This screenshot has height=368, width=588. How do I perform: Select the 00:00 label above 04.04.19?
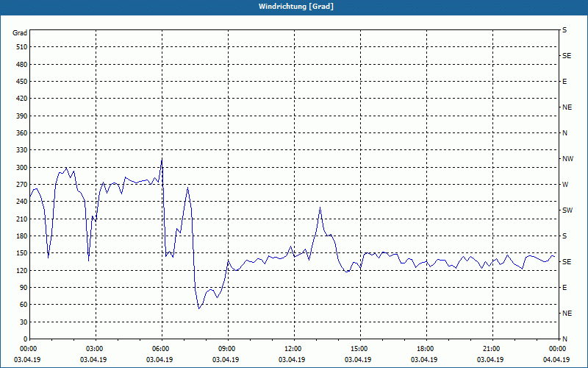(x=558, y=349)
